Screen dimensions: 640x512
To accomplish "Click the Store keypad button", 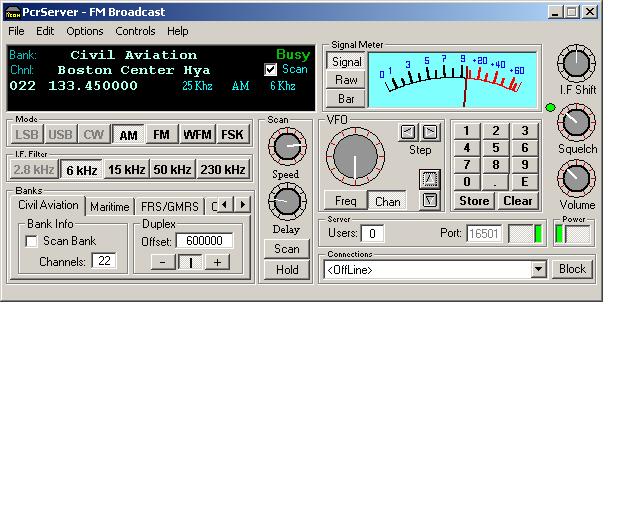I will point(474,200).
